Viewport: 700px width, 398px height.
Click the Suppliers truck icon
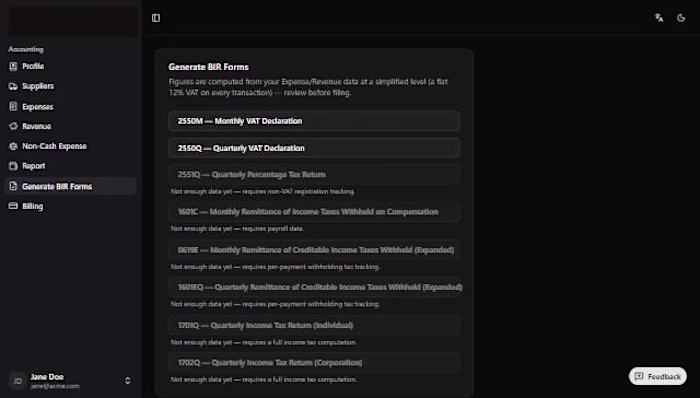pos(13,86)
